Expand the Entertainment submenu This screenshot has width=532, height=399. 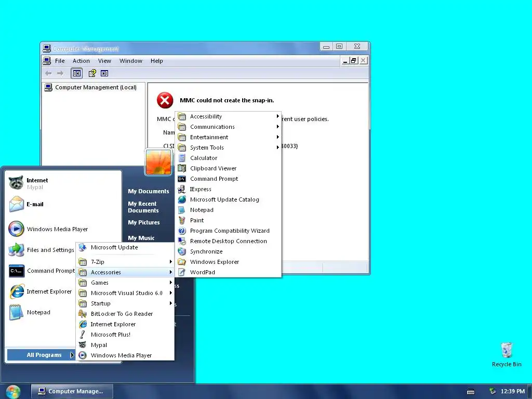click(x=228, y=137)
